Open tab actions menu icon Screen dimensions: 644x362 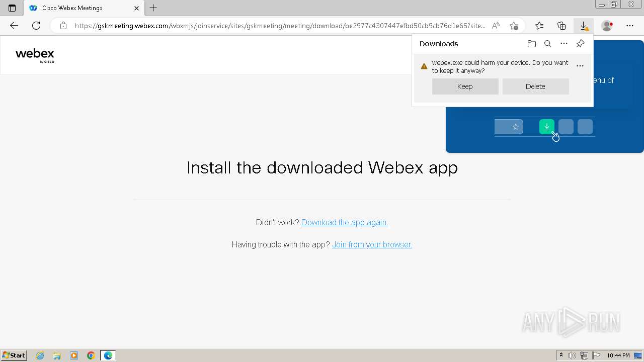coord(12,8)
